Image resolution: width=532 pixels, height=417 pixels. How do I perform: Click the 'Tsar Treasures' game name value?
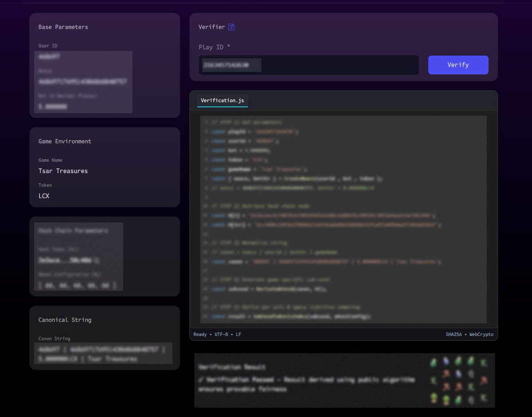coord(63,171)
